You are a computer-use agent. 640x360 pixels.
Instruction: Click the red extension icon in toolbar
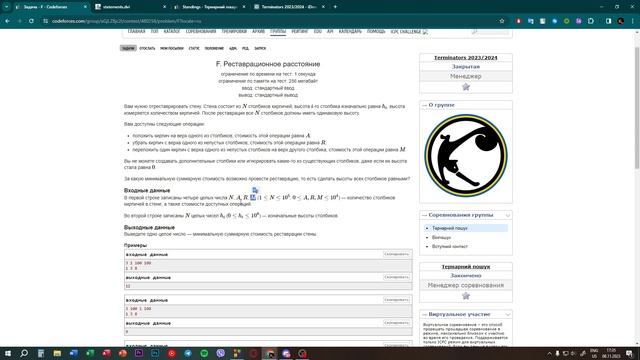pos(518,21)
